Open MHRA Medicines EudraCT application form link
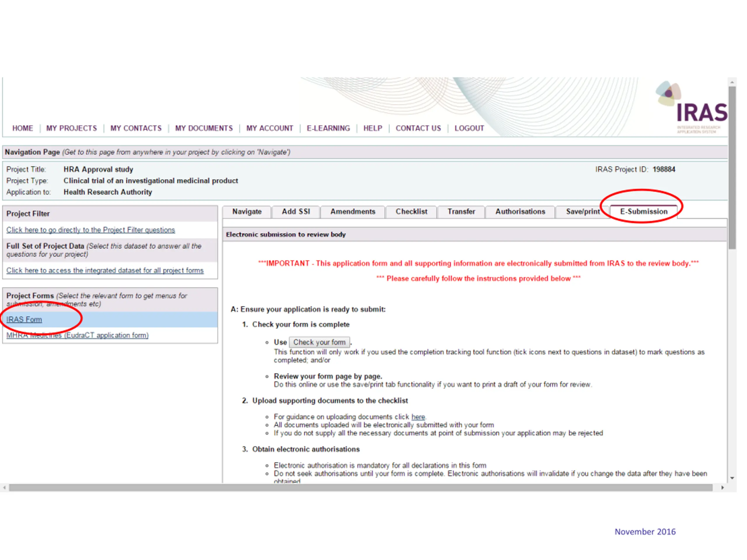The height and width of the screenshot is (560, 747). coord(77,335)
